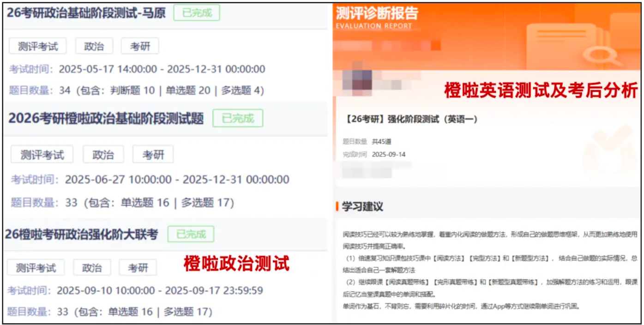Click 已完成 badge beside 2026考研橙啦政治基础阶段测试题
The height and width of the screenshot is (325, 644).
point(238,118)
